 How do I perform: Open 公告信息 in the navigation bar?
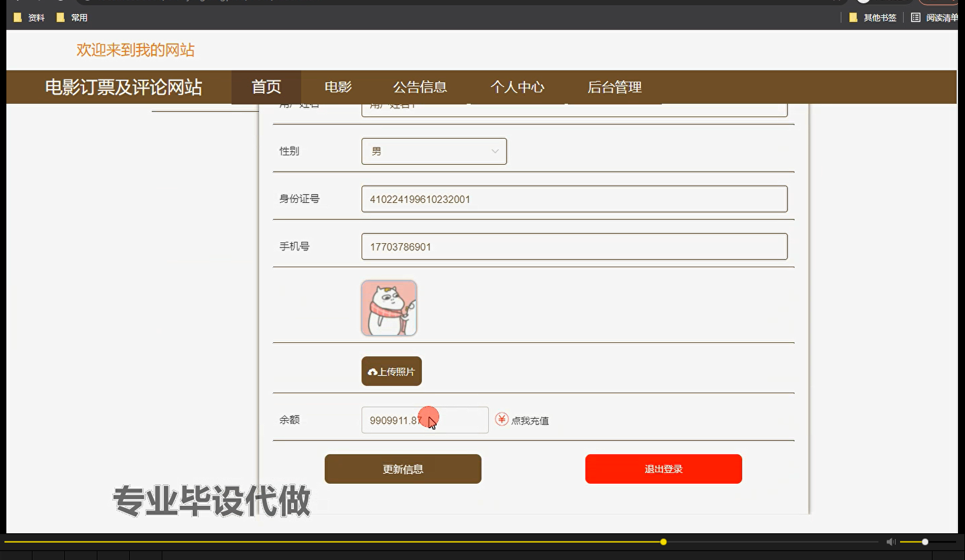click(x=419, y=87)
